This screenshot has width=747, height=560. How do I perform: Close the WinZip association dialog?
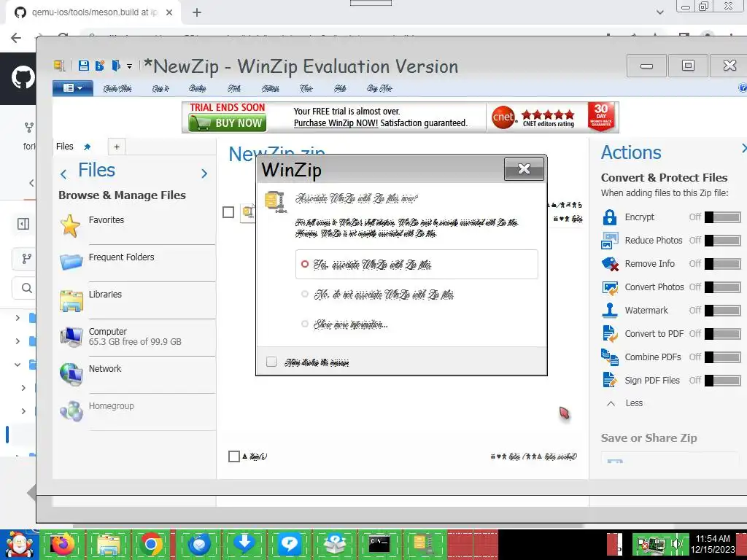click(524, 169)
